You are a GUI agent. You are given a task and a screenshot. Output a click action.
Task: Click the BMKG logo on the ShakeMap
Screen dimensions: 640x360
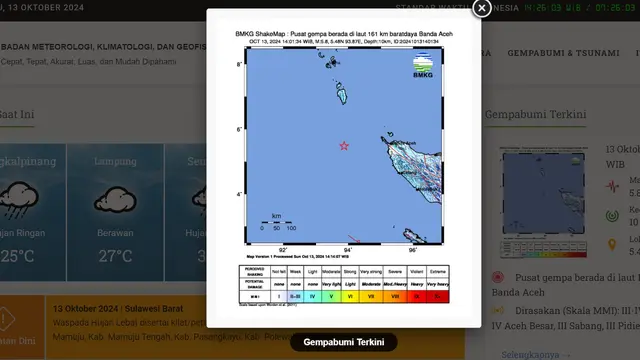[x=423, y=65]
